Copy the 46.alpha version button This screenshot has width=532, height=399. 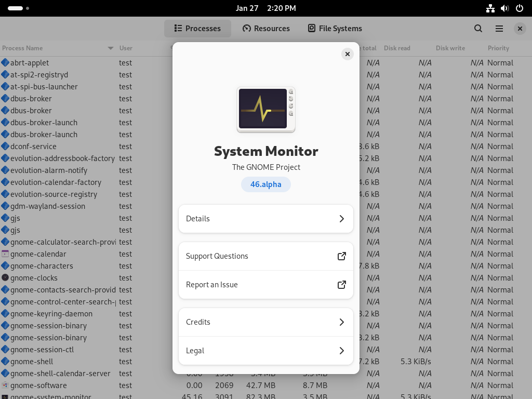[x=266, y=184]
